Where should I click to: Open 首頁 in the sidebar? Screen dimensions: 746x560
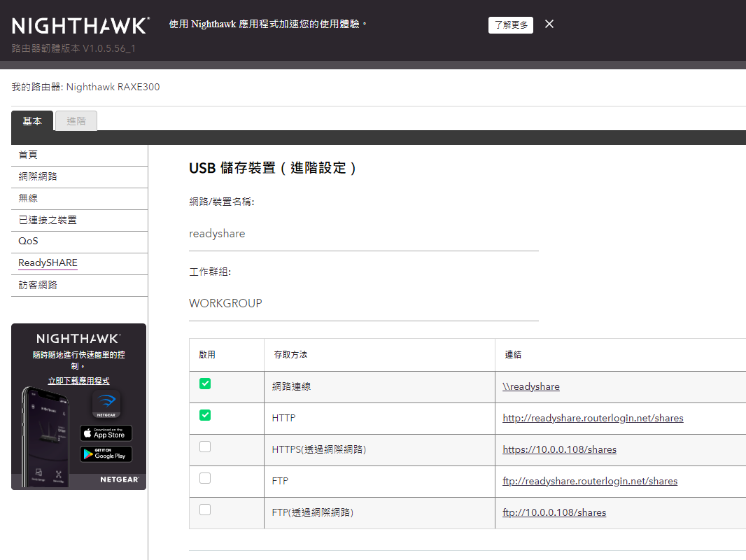[80, 155]
